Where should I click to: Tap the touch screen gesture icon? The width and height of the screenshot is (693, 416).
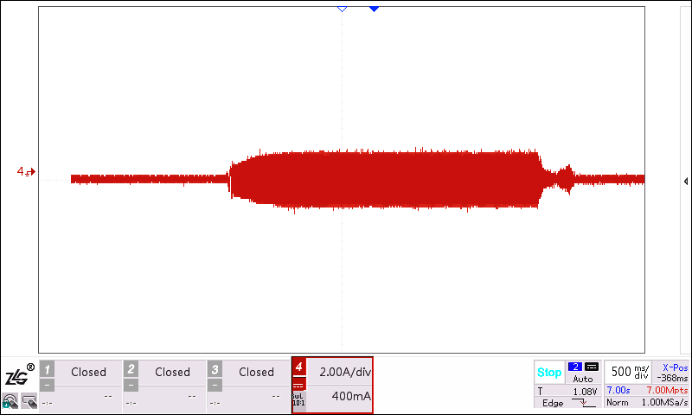coord(29,401)
